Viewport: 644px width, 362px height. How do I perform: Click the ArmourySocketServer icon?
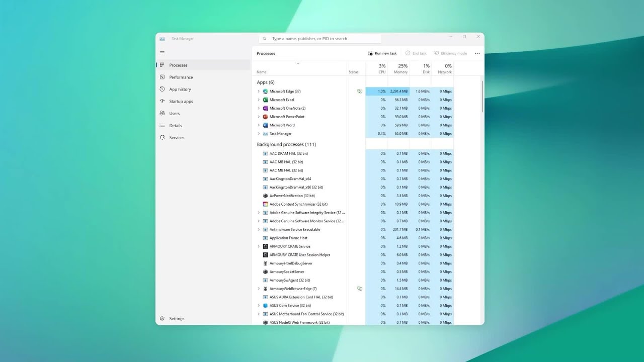[265, 272]
